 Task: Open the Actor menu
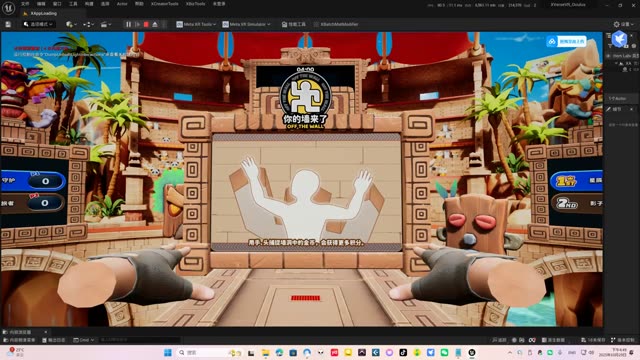tap(122, 4)
